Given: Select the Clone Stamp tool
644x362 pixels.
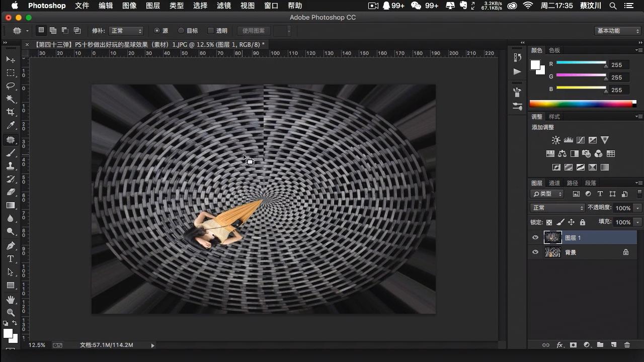Looking at the screenshot, I should 11,166.
